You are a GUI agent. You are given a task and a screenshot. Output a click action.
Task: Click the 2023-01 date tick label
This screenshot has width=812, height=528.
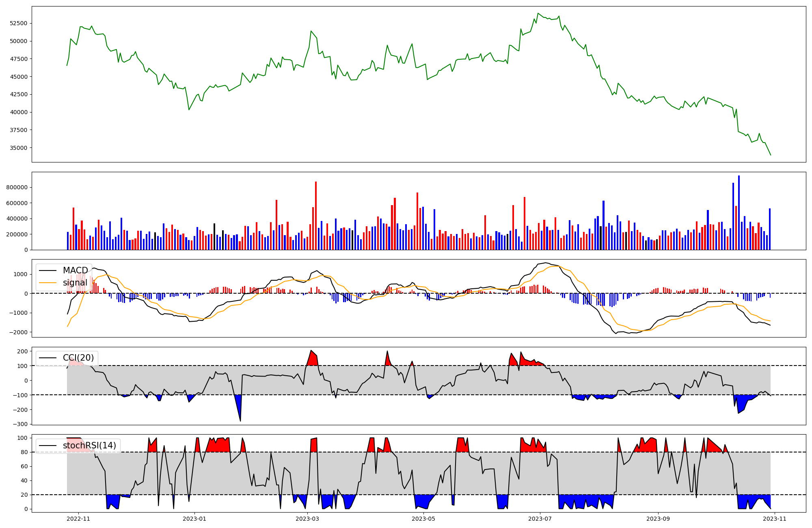click(194, 519)
